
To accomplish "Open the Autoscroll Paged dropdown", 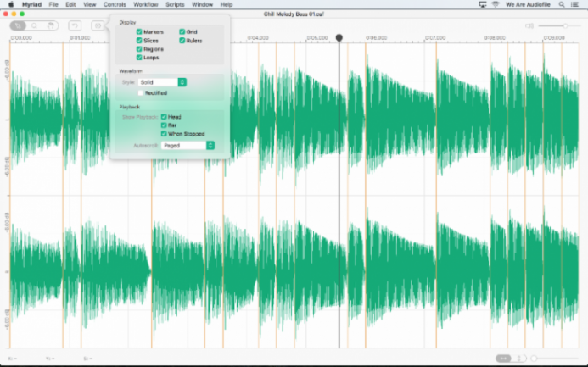I will pyautogui.click(x=188, y=146).
